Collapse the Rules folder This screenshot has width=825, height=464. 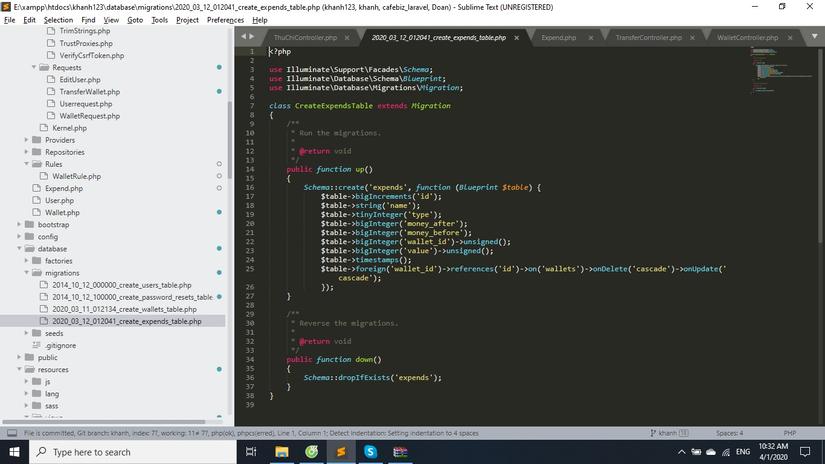[x=27, y=164]
